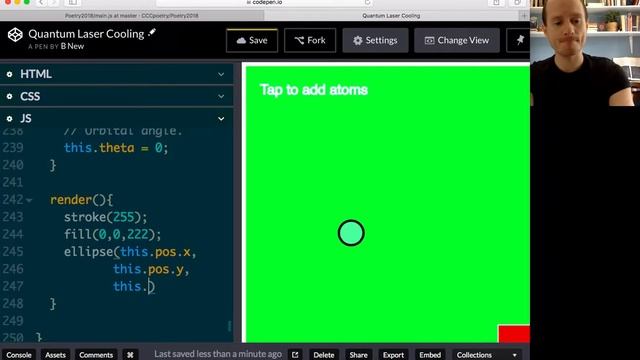Click 'render(){' code line

pyautogui.click(x=81, y=200)
